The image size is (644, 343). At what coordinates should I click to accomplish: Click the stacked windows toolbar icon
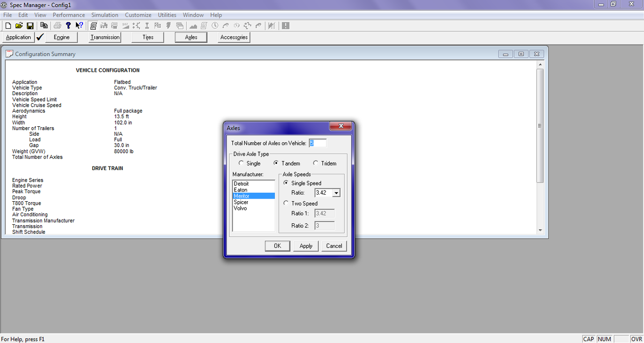click(x=180, y=26)
